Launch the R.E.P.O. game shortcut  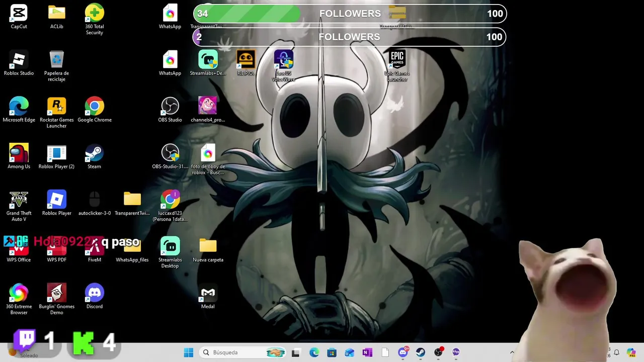246,63
